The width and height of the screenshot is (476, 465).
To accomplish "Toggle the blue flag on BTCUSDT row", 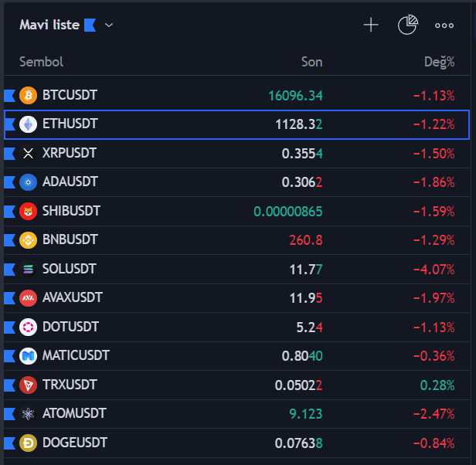I will (9, 96).
